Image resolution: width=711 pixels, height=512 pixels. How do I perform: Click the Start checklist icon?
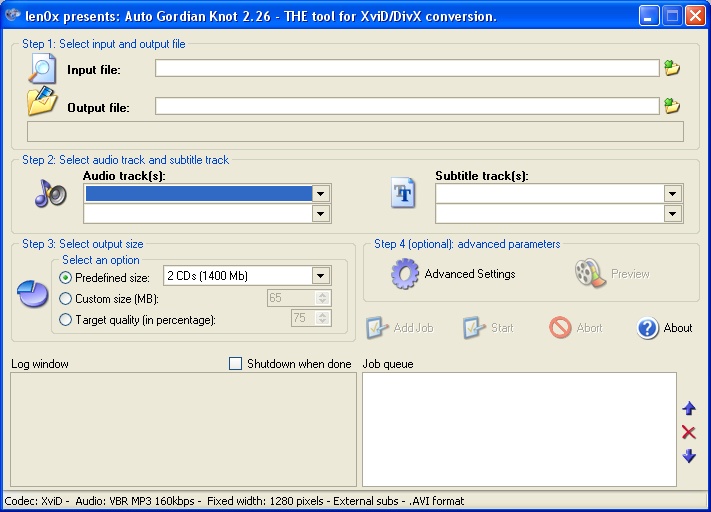pyautogui.click(x=474, y=327)
